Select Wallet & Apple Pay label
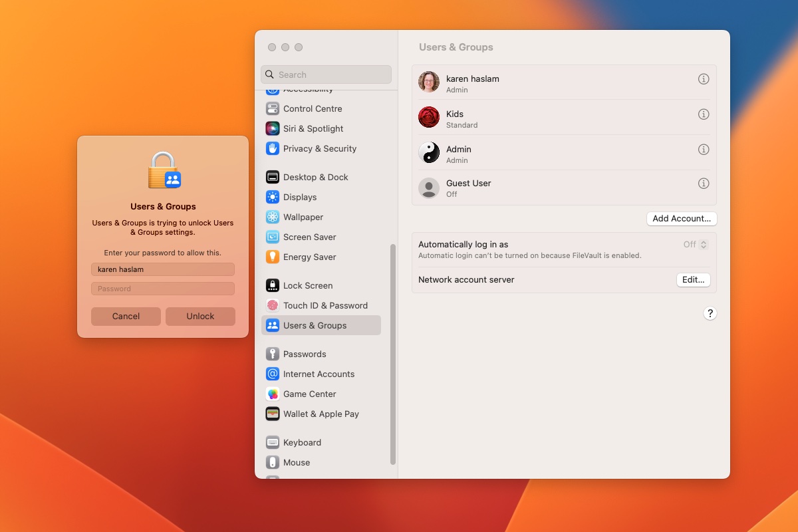798x532 pixels. tap(321, 414)
